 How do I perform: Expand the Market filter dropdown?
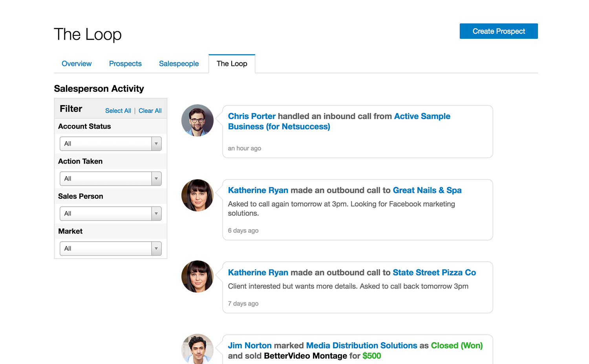click(x=110, y=248)
